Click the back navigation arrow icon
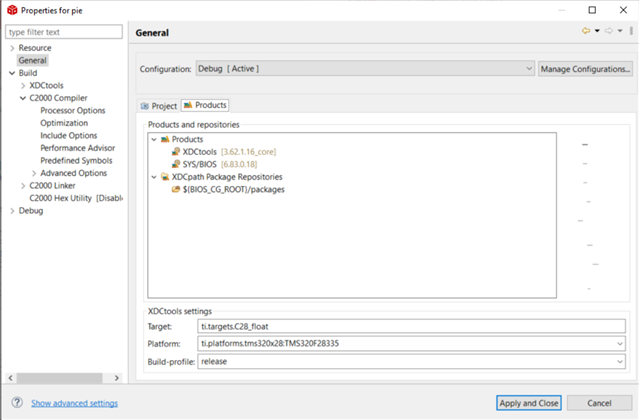 586,31
